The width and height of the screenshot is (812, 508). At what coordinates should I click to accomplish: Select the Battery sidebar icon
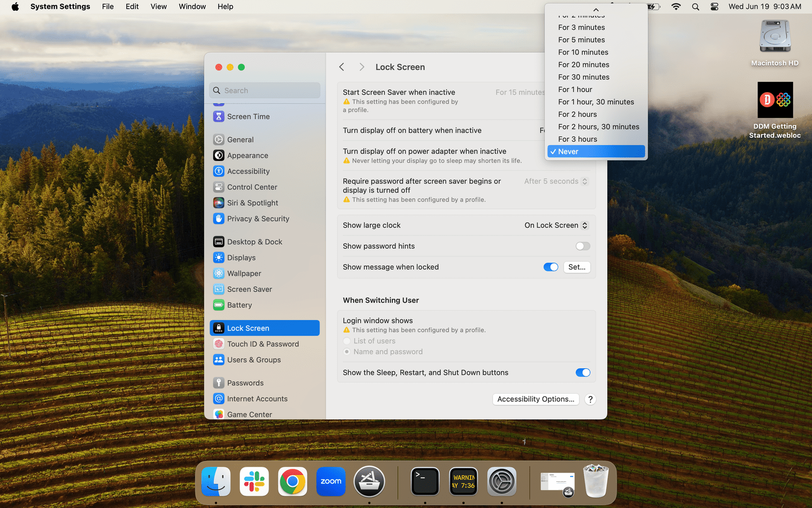coord(219,305)
